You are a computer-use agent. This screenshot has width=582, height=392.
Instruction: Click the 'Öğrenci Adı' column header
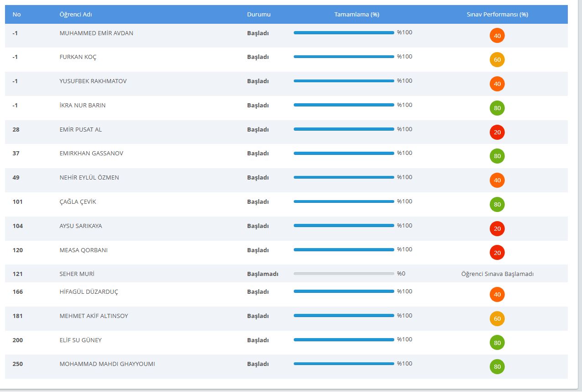(x=76, y=15)
